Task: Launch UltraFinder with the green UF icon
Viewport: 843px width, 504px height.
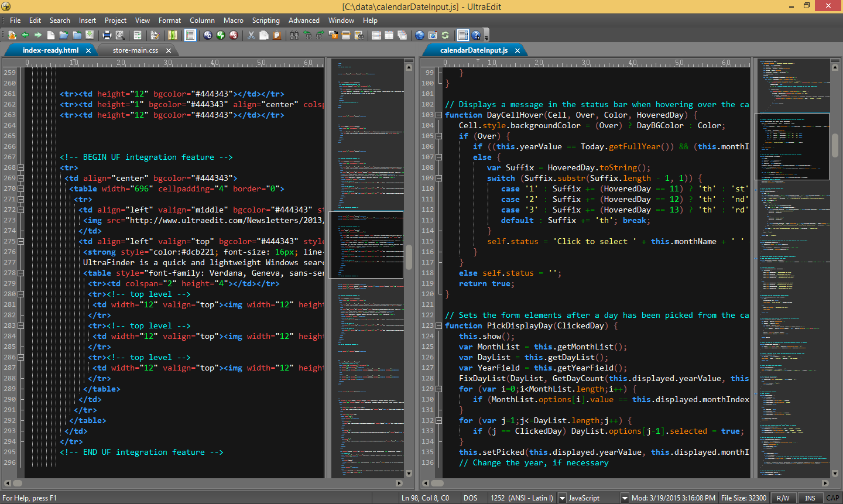Action: 220,35
